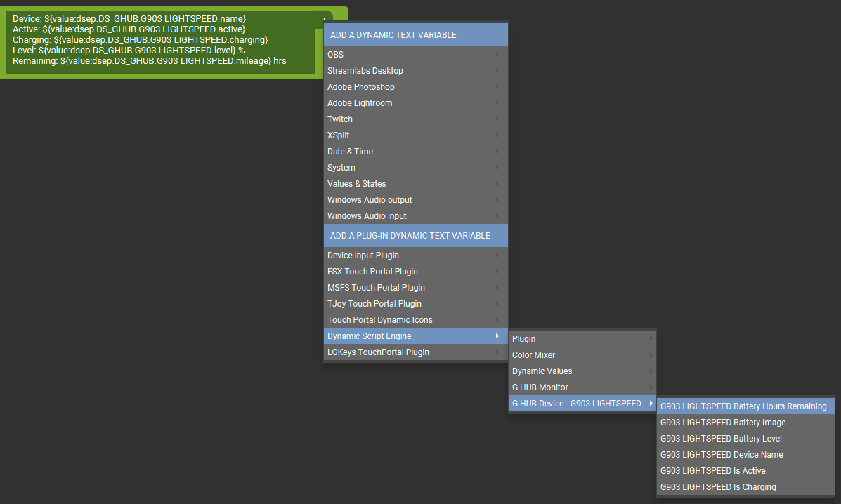Open the Twitch variables submenu
Viewport: 841px width, 504px height.
(416, 119)
